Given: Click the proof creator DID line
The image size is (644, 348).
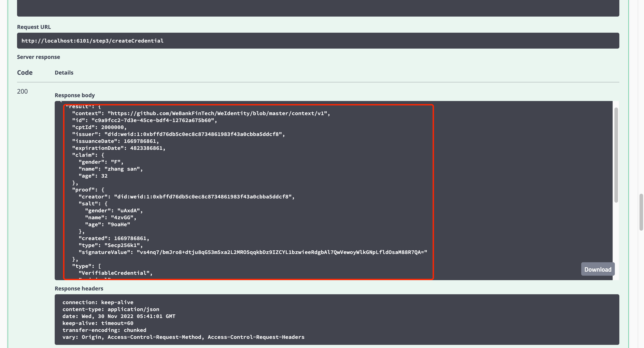Looking at the screenshot, I should (186, 197).
